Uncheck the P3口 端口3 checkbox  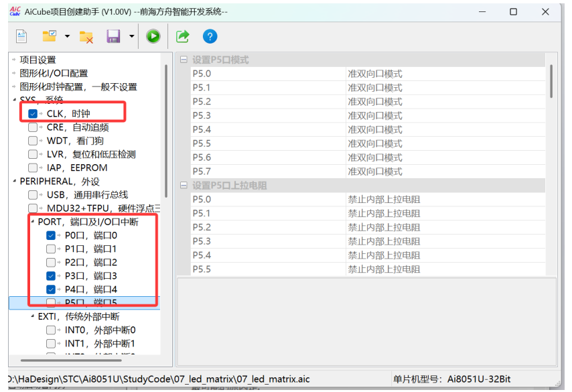coord(51,276)
